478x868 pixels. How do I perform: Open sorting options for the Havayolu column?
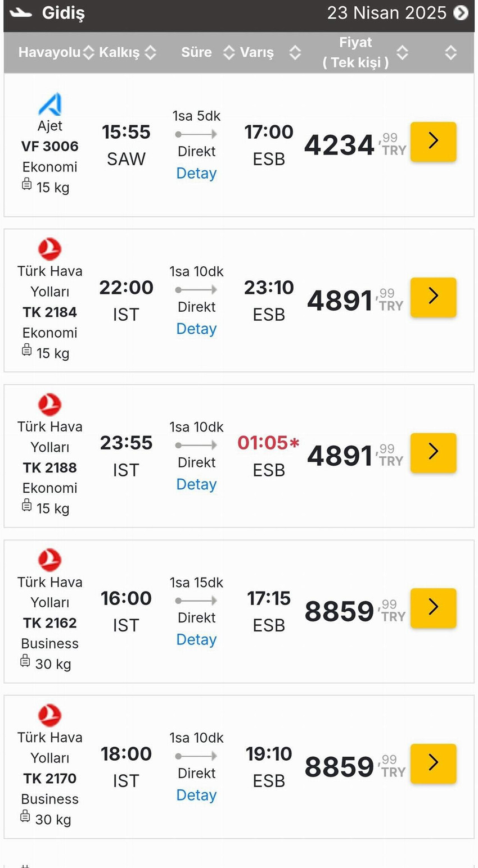(88, 52)
